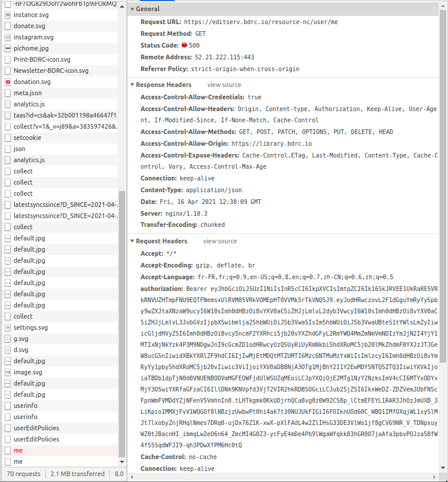This screenshot has height=482, width=448.
Task: Open the first userinfo request
Action: pyautogui.click(x=60, y=406)
